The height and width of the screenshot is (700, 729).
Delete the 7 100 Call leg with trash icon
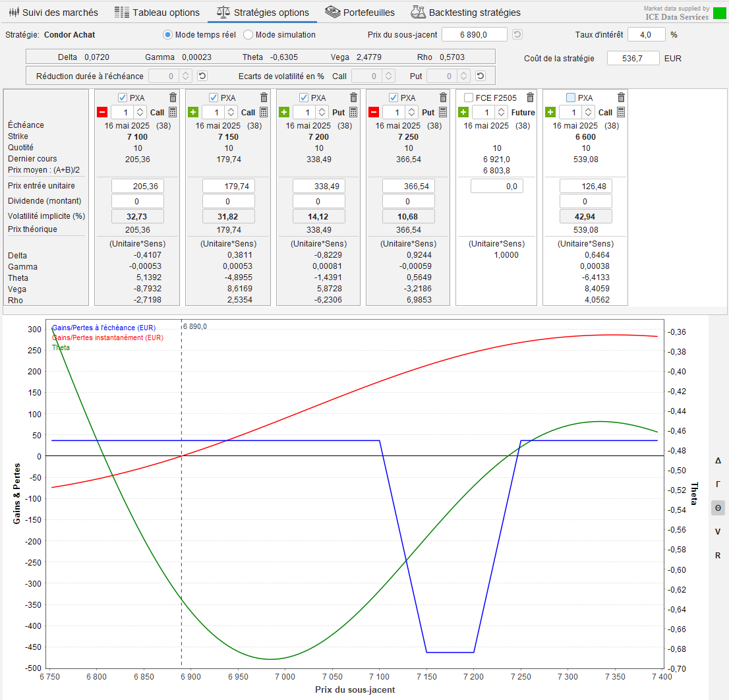pos(173,98)
